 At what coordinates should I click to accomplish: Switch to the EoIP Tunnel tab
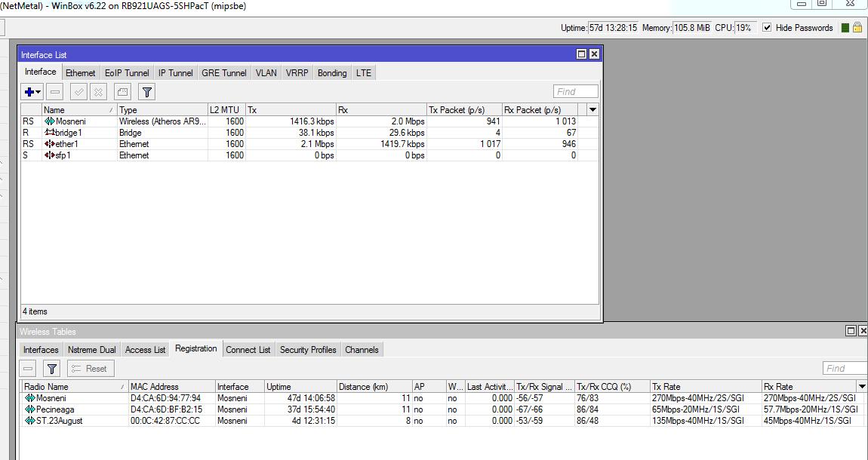pos(127,73)
